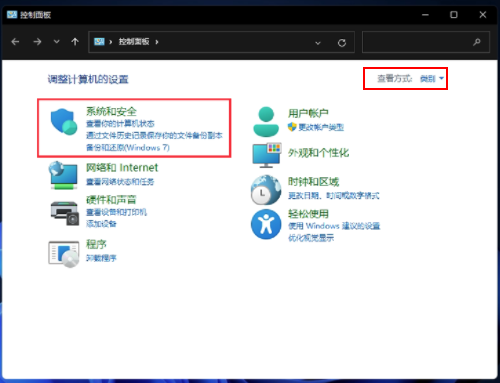Open 查看你的计算机状态 link
Viewport: 500px width, 383px height.
[x=120, y=124]
